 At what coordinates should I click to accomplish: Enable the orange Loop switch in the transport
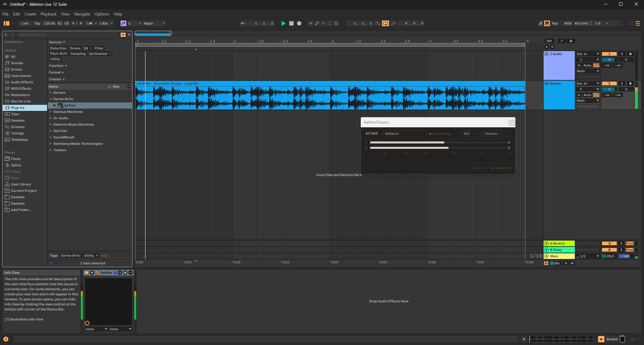pyautogui.click(x=385, y=23)
